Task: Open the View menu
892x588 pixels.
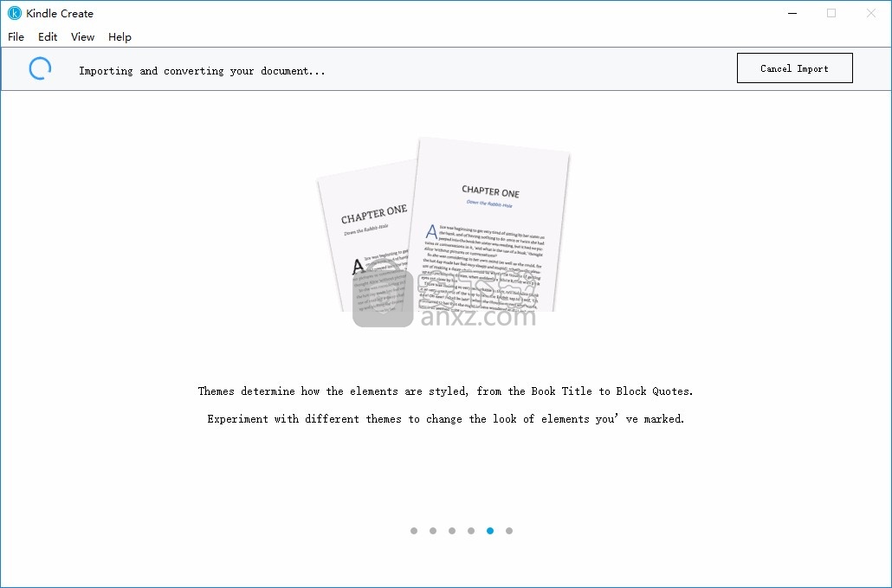Action: coord(82,37)
